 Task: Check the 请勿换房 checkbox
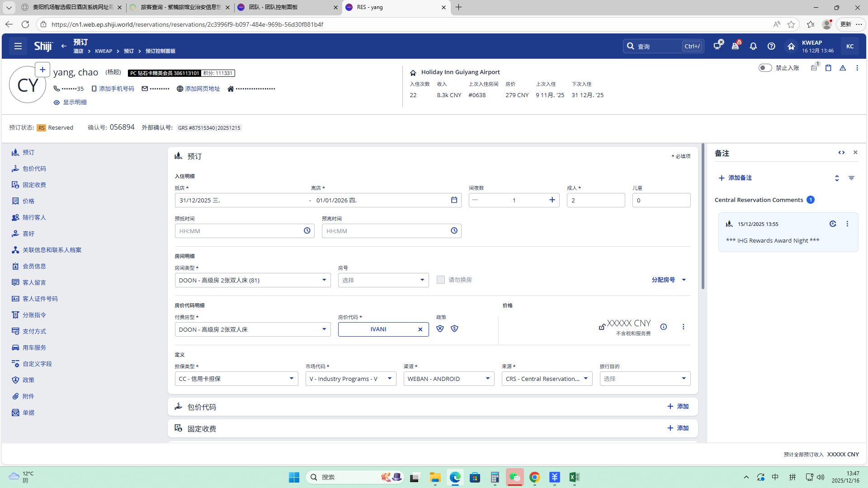click(x=441, y=280)
